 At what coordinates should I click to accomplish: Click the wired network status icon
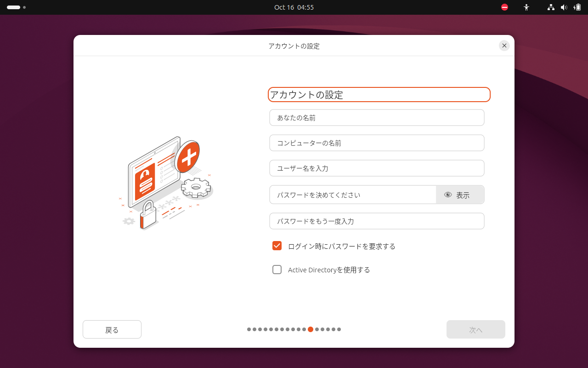tap(551, 7)
